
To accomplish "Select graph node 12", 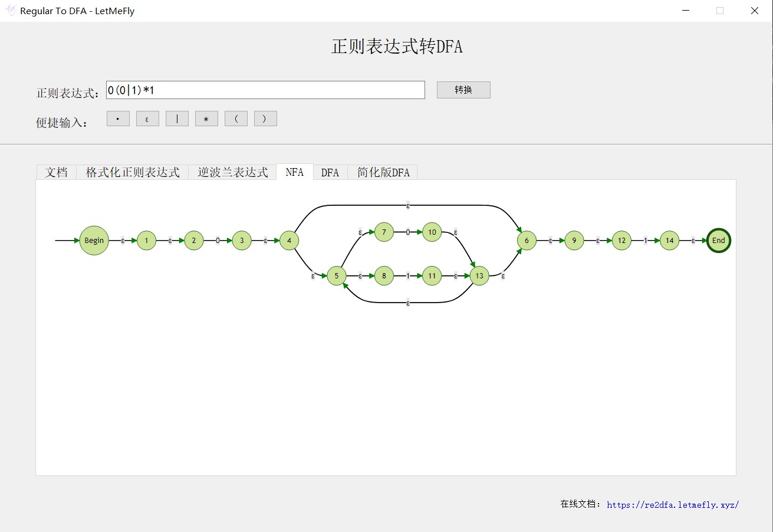I will point(621,241).
